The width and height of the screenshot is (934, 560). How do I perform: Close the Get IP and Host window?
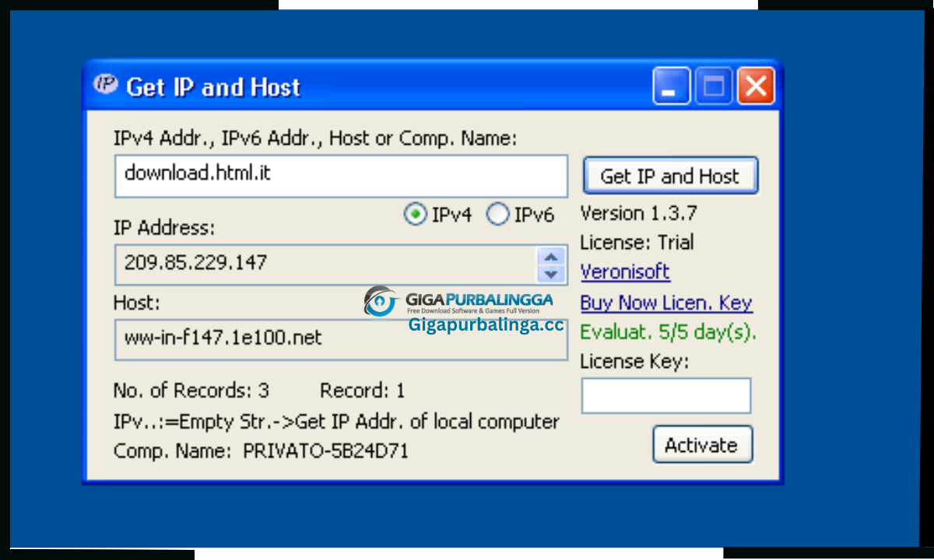(x=756, y=86)
